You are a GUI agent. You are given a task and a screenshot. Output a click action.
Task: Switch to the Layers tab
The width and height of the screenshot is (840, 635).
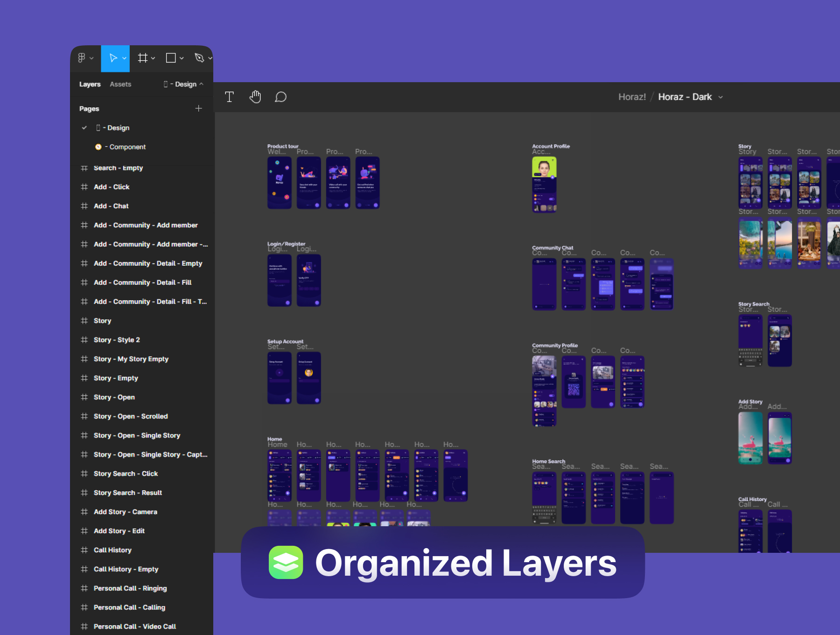click(x=90, y=84)
